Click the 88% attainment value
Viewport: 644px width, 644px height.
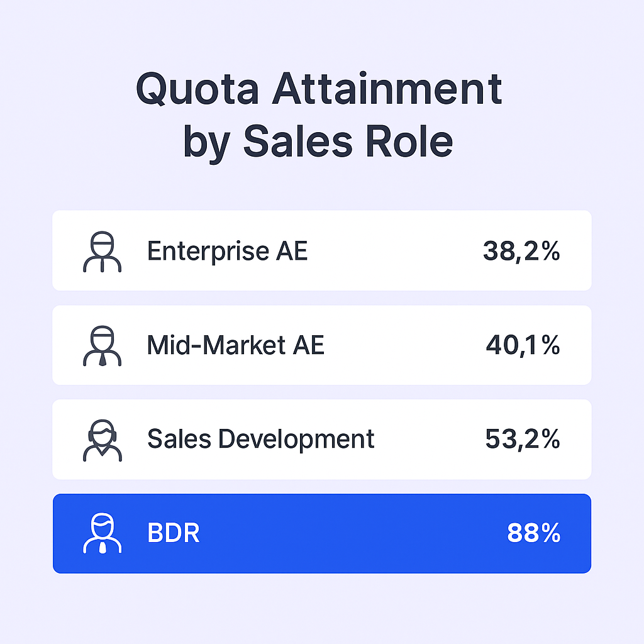533,534
